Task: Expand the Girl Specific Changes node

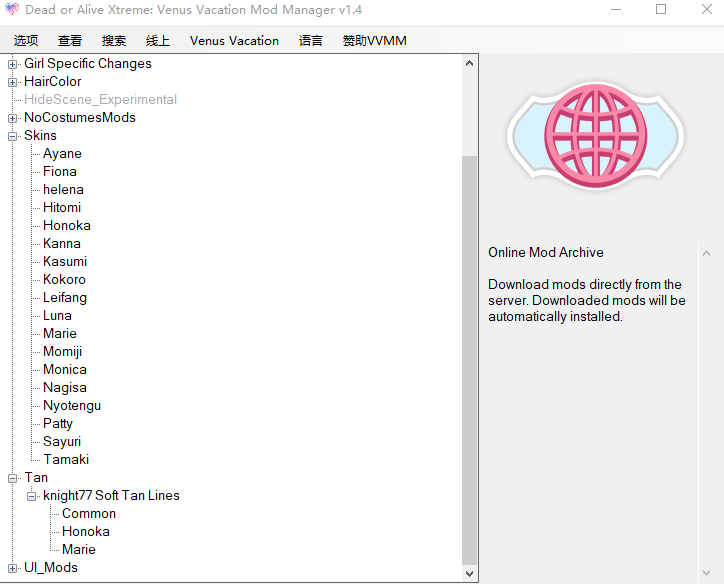Action: (13, 64)
